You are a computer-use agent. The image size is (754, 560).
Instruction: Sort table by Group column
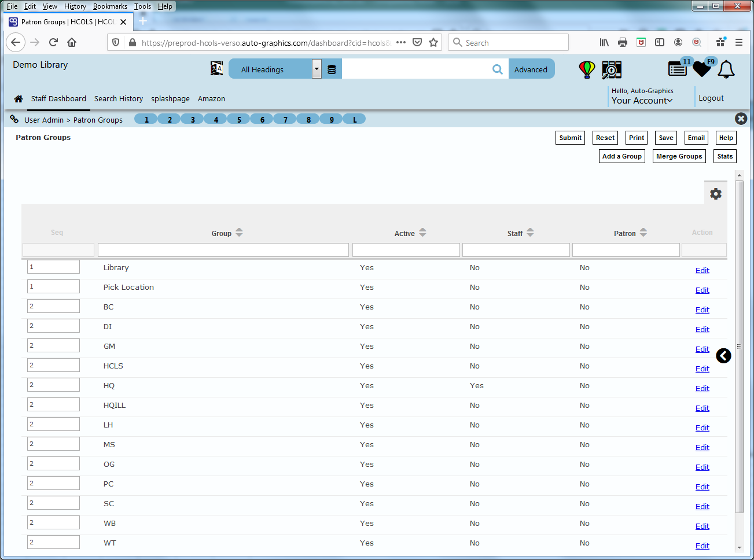(240, 233)
